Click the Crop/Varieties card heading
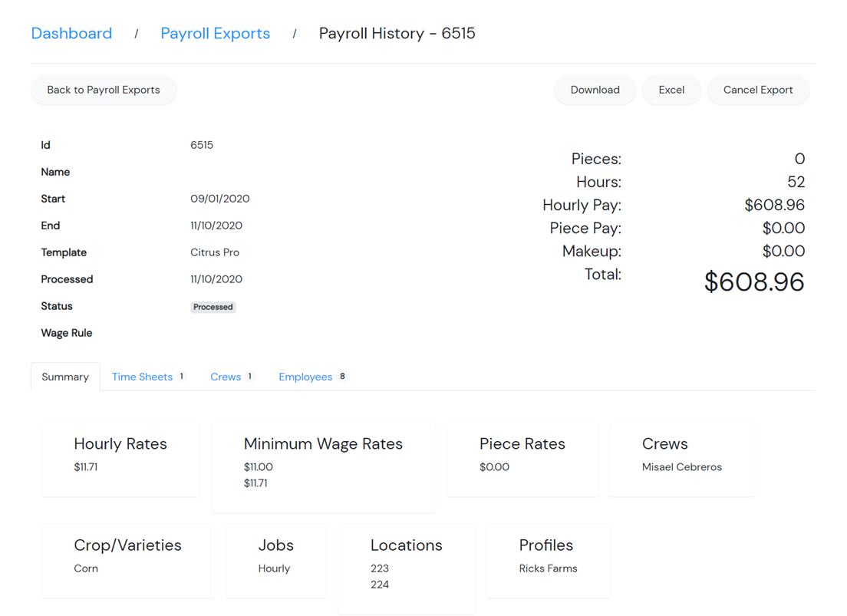 [127, 545]
